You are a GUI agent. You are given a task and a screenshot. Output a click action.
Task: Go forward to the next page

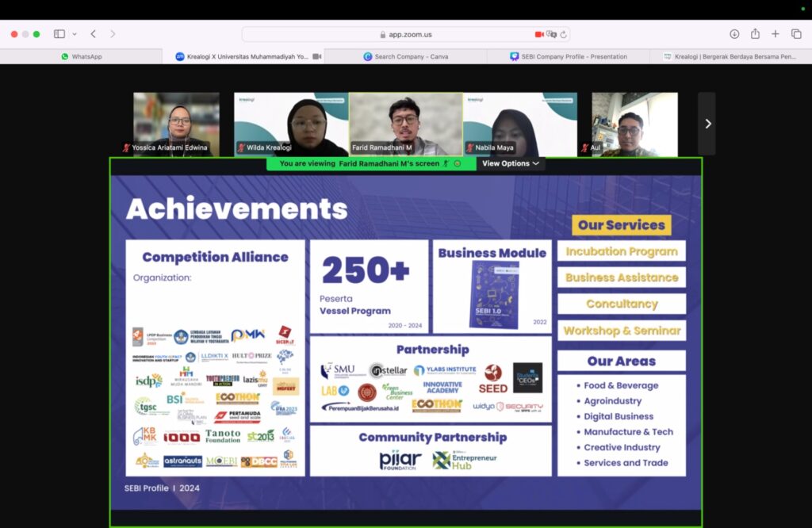click(x=113, y=34)
